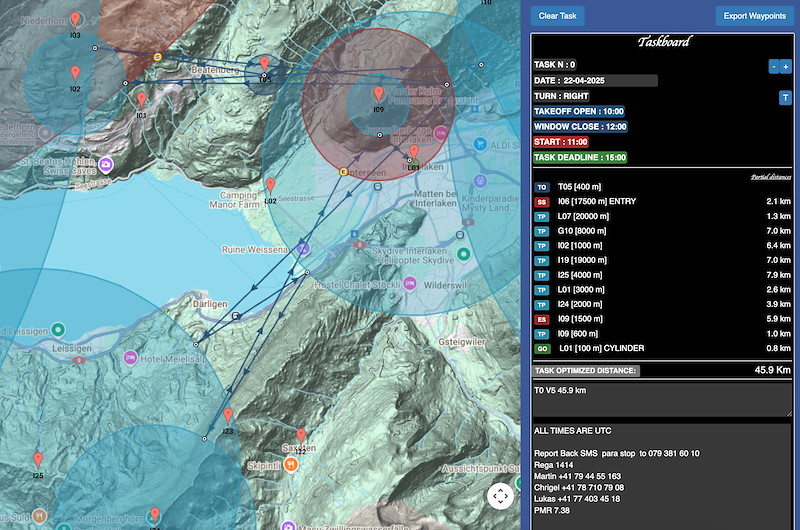The height and width of the screenshot is (530, 800).
Task: Select the TP I09 [600 m] row
Action: click(662, 334)
